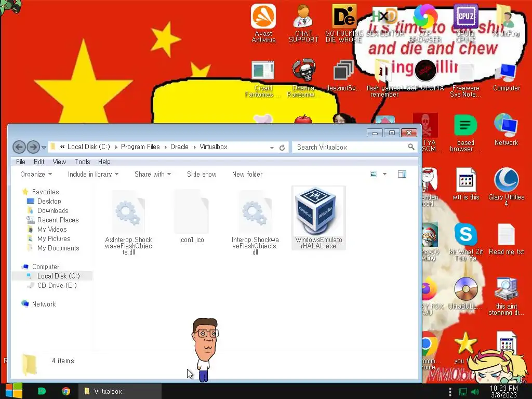This screenshot has height=399, width=532.
Task: Expand the address bar history dropdown
Action: point(272,148)
